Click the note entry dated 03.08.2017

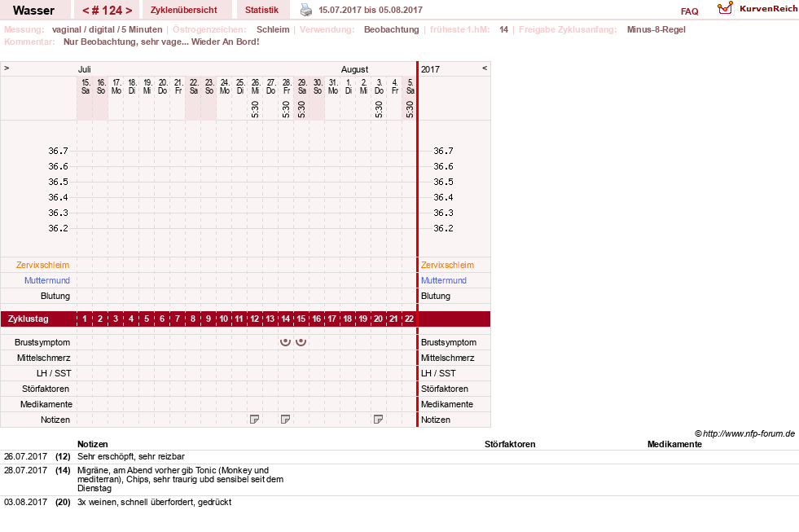25,502
